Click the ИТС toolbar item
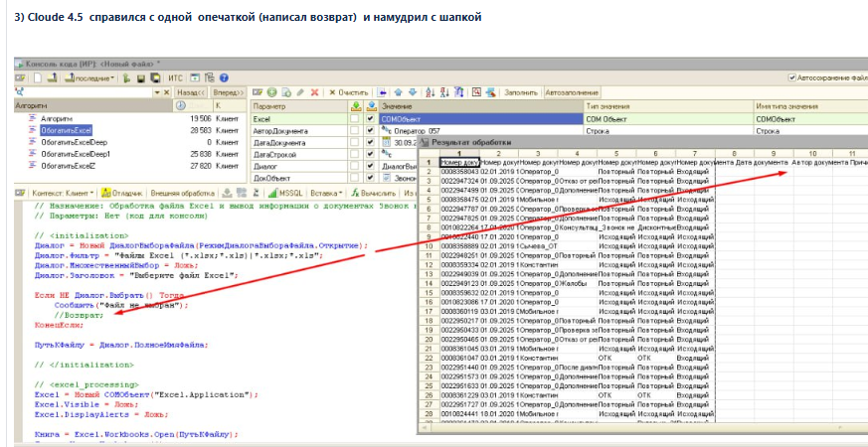Image resolution: width=868 pixels, height=447 pixels. click(x=175, y=78)
